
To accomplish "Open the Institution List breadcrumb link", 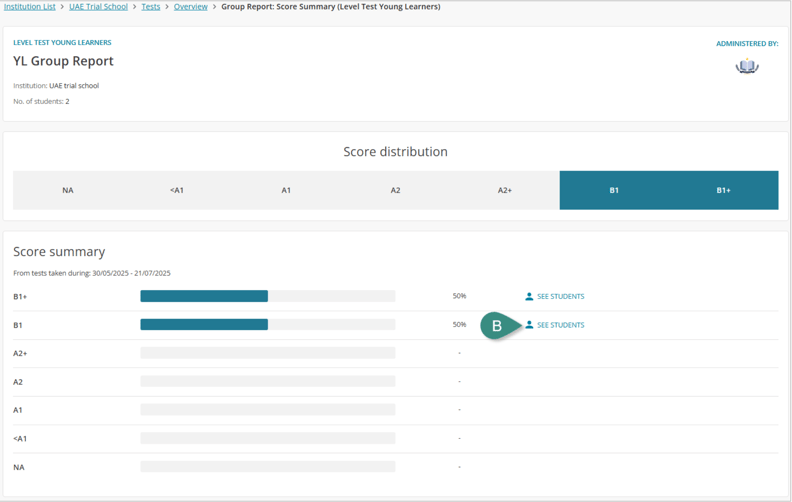I will tap(30, 7).
